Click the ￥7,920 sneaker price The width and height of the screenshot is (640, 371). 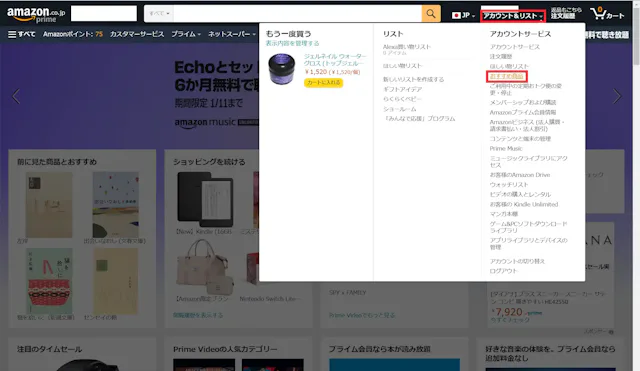(x=507, y=312)
